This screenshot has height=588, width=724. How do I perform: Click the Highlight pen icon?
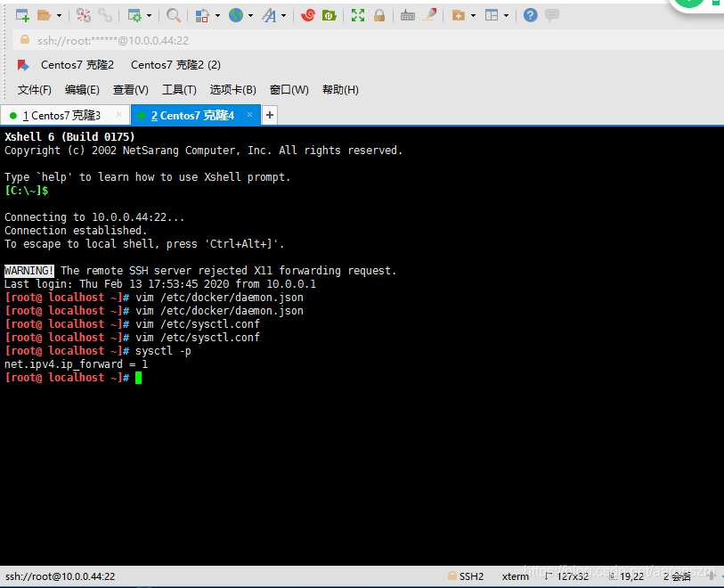pyautogui.click(x=430, y=15)
